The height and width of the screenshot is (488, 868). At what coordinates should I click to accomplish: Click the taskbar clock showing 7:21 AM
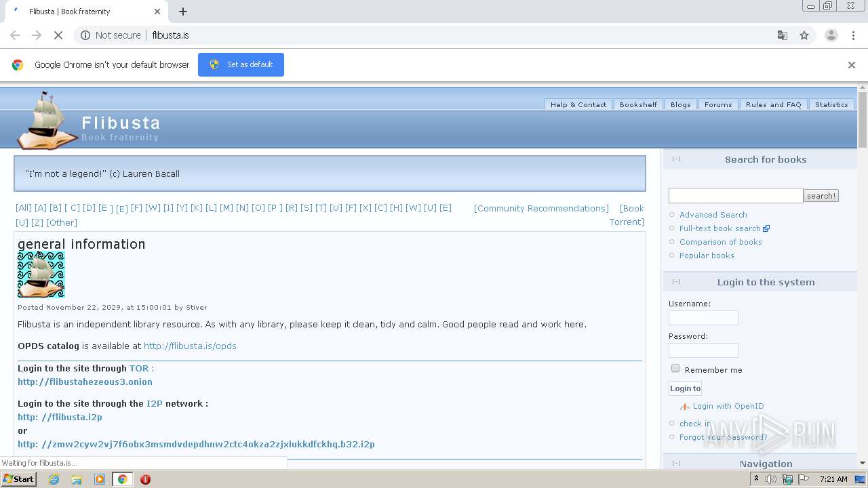coord(833,479)
